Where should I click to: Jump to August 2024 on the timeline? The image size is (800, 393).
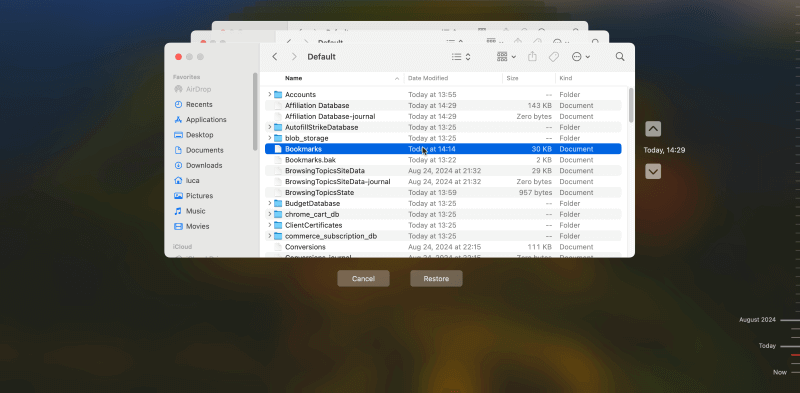click(x=757, y=320)
